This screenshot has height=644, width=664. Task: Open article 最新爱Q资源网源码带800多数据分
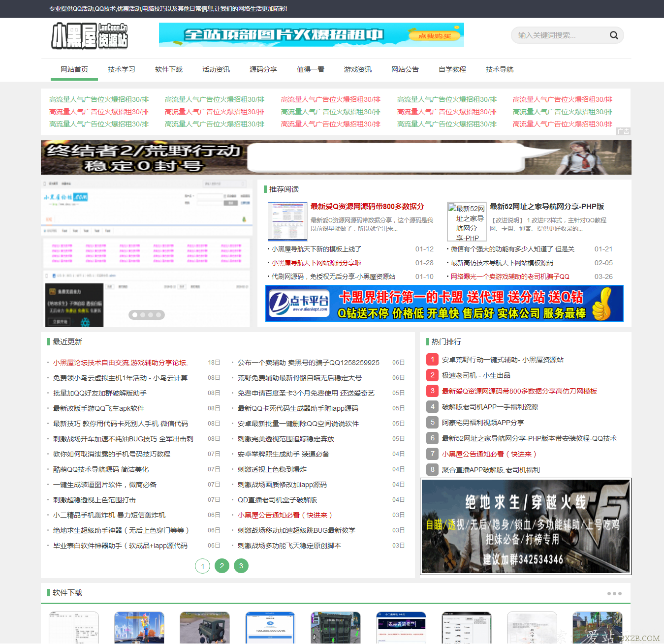pyautogui.click(x=367, y=206)
